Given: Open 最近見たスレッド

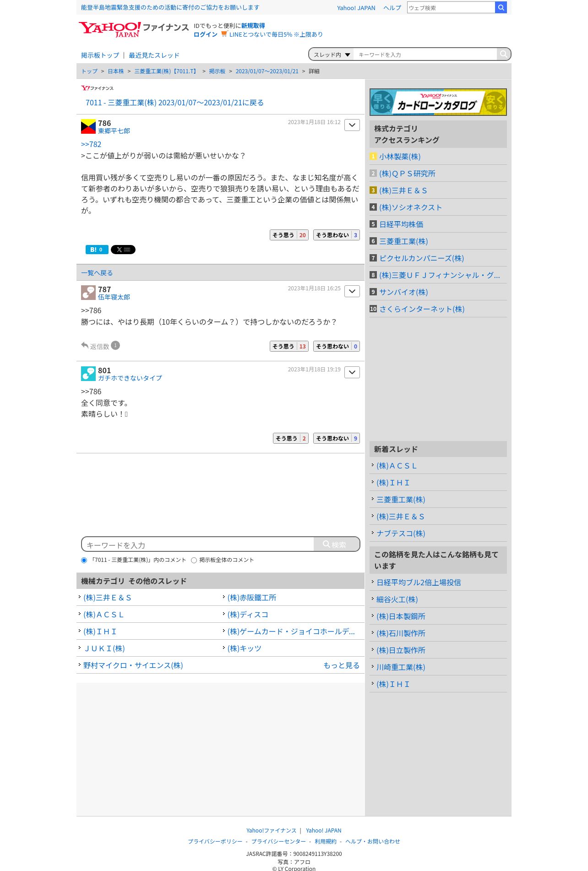Looking at the screenshot, I should 154,55.
